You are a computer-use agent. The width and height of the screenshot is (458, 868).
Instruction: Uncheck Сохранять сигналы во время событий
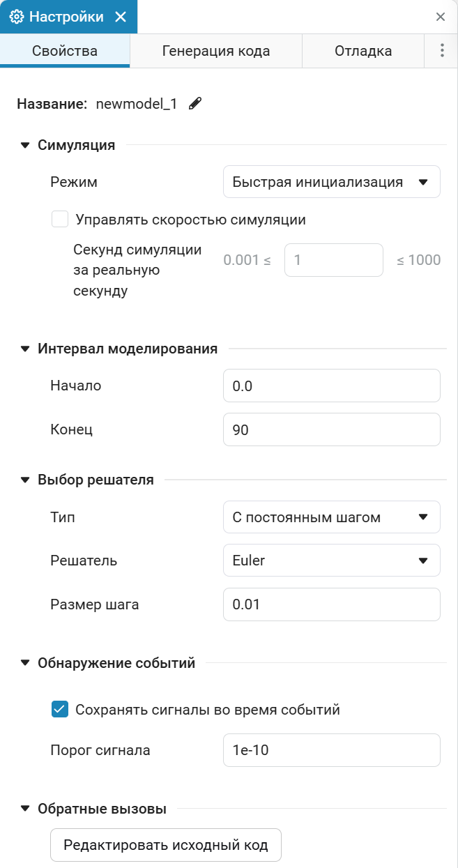click(x=60, y=710)
